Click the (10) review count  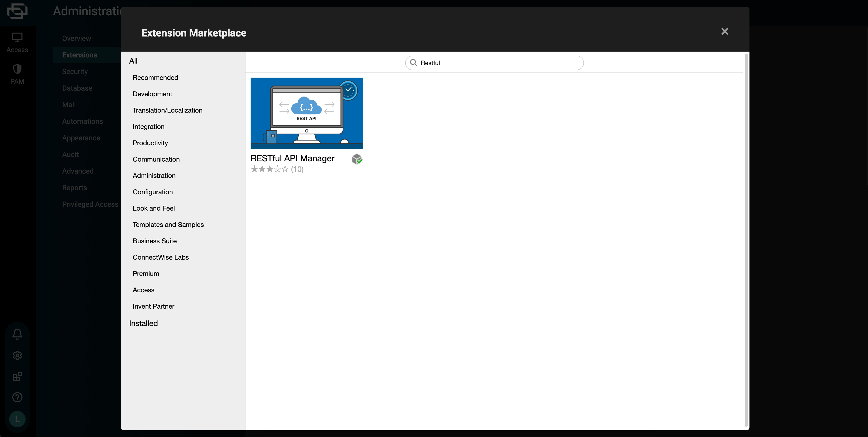coord(297,169)
